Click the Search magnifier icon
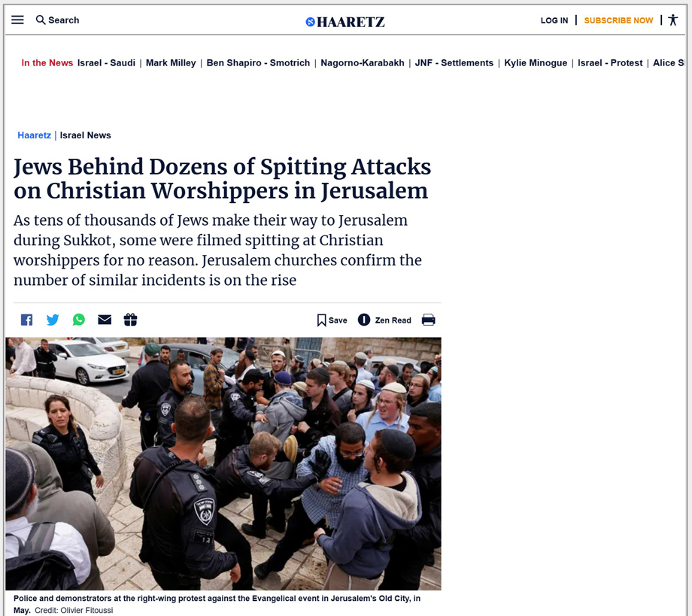Image resolution: width=692 pixels, height=616 pixels. [41, 20]
